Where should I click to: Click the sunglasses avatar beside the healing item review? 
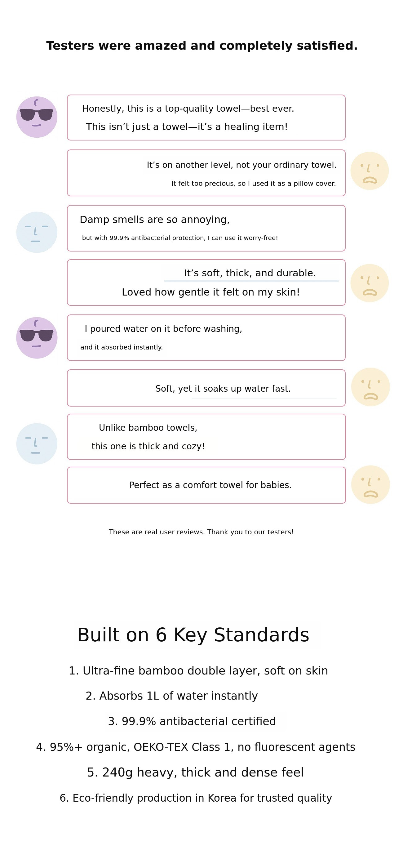coord(37,117)
